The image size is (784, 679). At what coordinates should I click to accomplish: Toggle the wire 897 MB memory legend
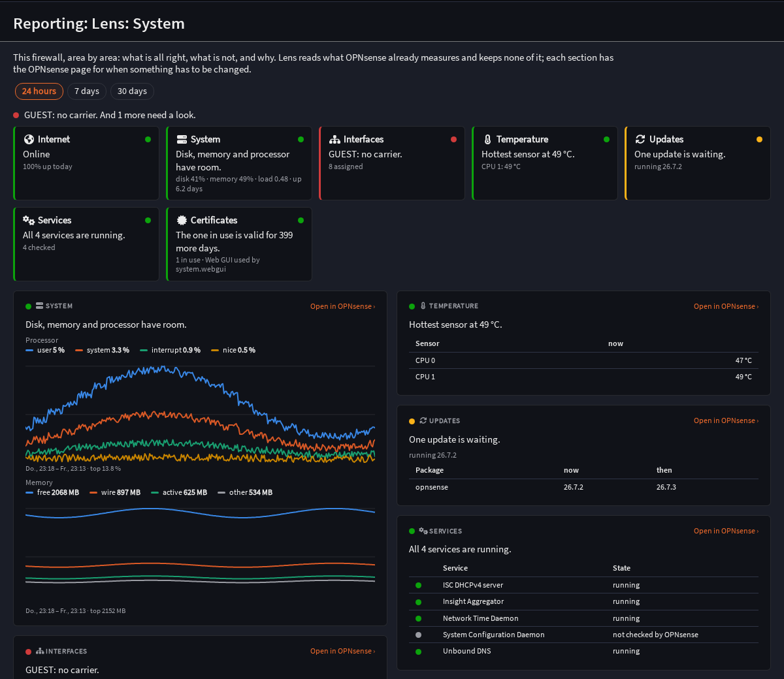(x=115, y=492)
